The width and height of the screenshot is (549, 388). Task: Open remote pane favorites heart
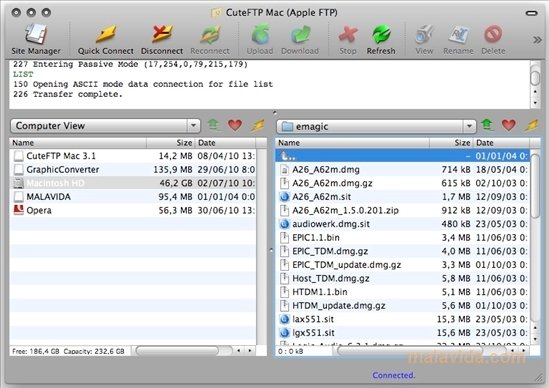[x=508, y=125]
